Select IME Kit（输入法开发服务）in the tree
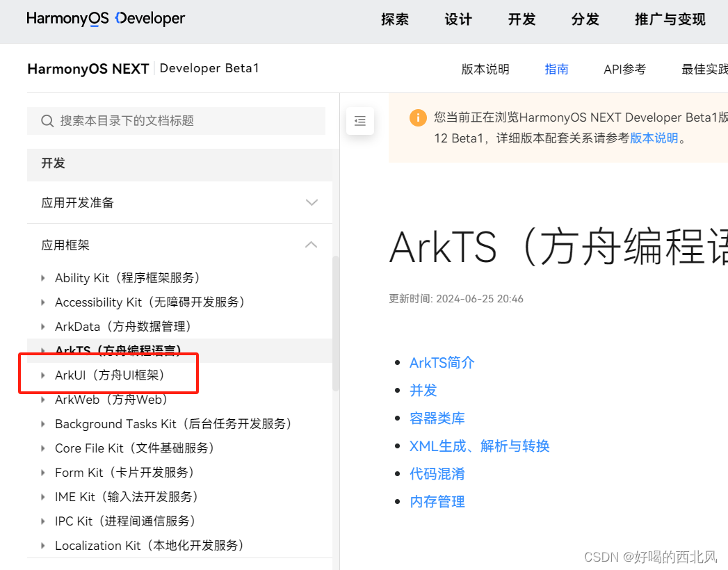728x570 pixels. click(127, 496)
